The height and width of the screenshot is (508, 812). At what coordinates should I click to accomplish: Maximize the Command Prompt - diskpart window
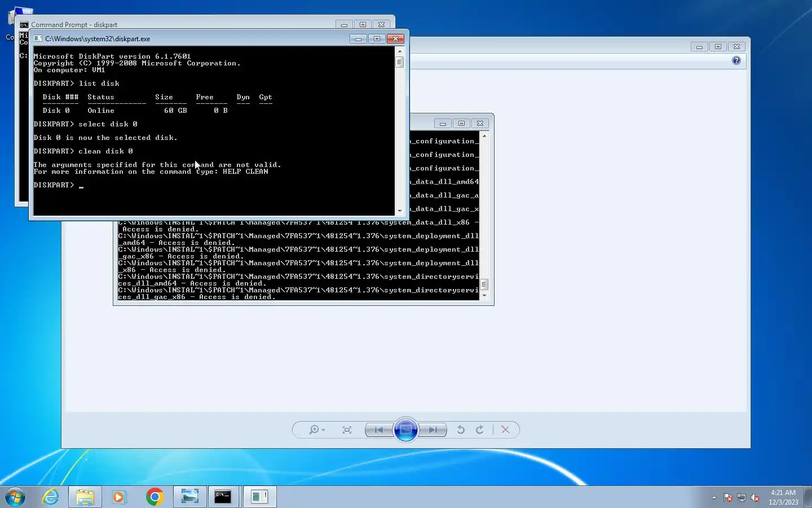click(363, 25)
